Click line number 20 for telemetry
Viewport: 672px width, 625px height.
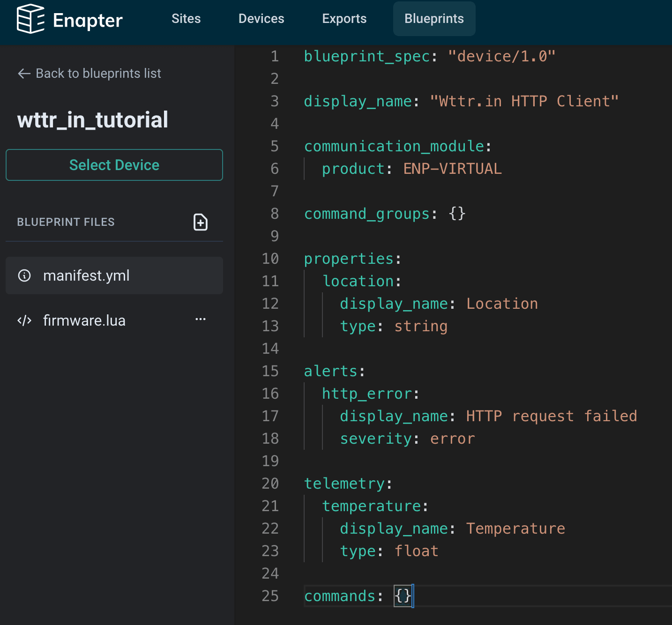[270, 484]
